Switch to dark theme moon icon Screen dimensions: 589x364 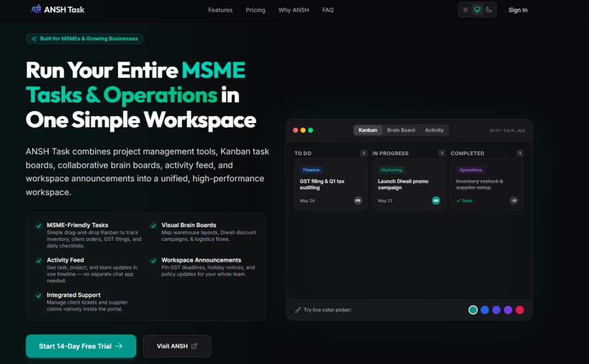tap(489, 10)
